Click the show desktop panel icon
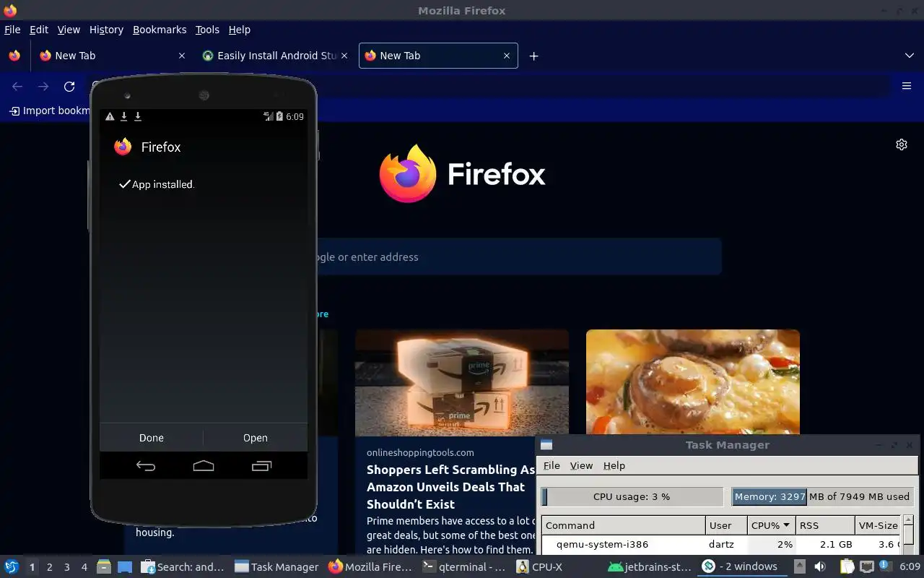 (x=125, y=566)
